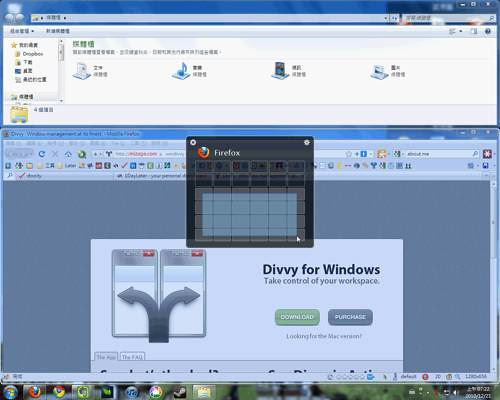Select Favorites star item in Explorer sidebar
The height and width of the screenshot is (400, 500).
[25, 45]
